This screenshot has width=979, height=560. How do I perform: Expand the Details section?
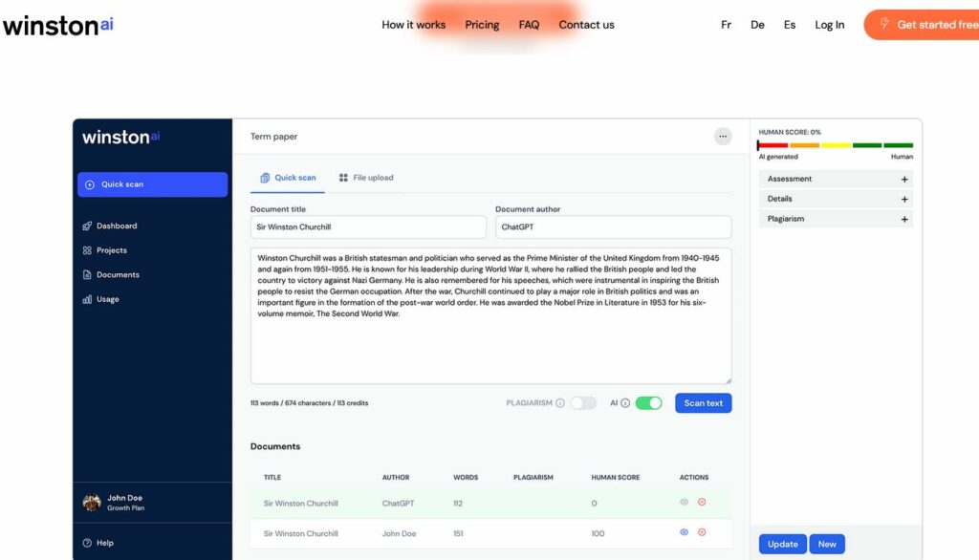coord(836,199)
